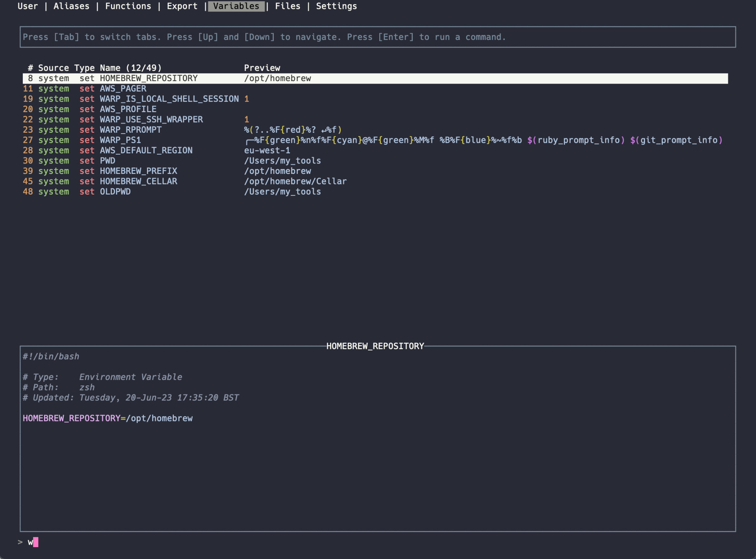
Task: Open the Aliases tab
Action: coord(71,6)
